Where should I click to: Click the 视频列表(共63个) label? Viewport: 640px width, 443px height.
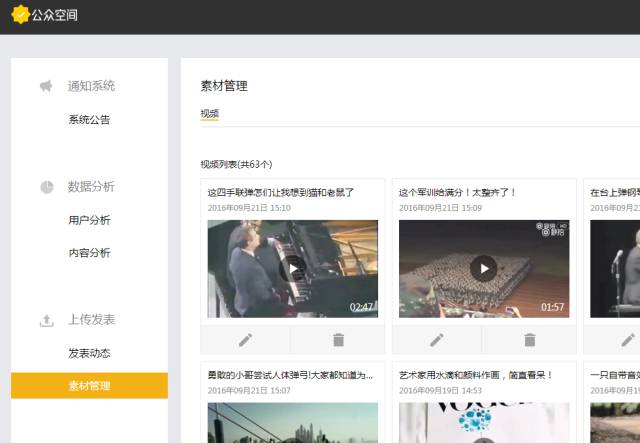[x=236, y=164]
